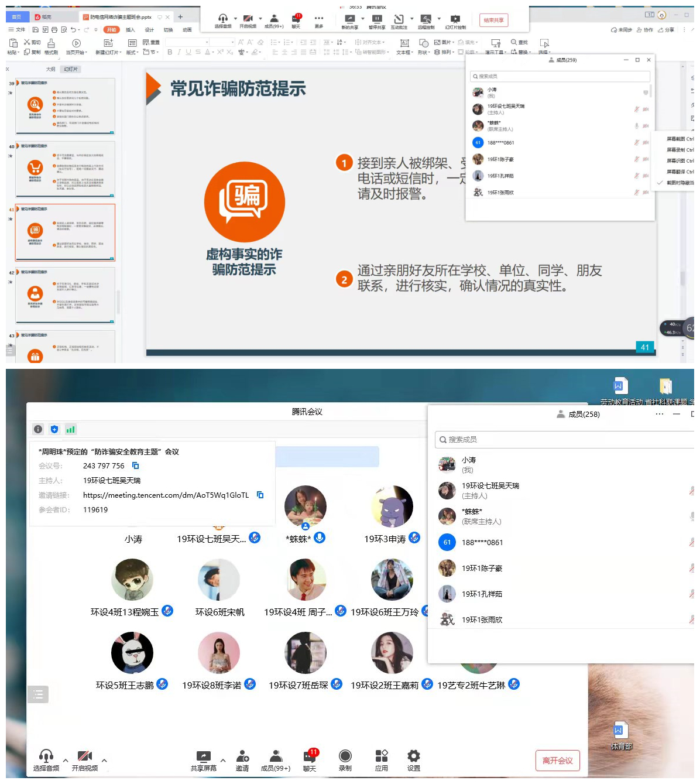This screenshot has height=784, width=700.
Task: Click the 录制 record icon in meeting toolbar
Action: (345, 756)
